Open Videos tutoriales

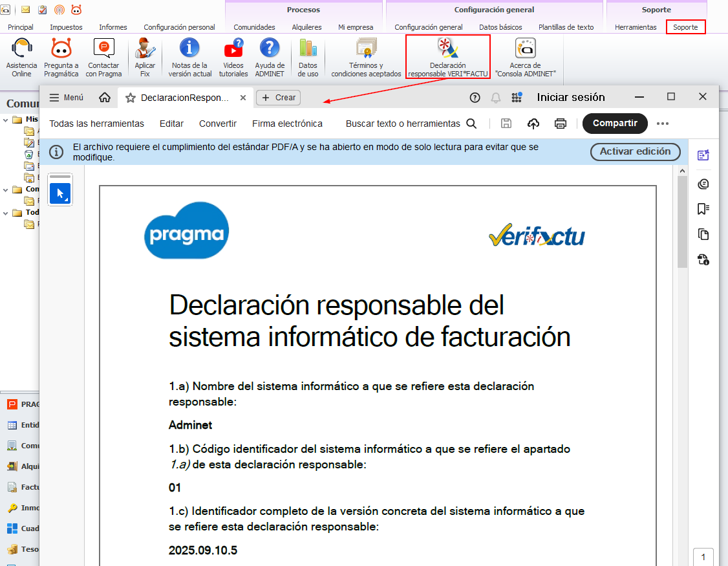tap(233, 57)
